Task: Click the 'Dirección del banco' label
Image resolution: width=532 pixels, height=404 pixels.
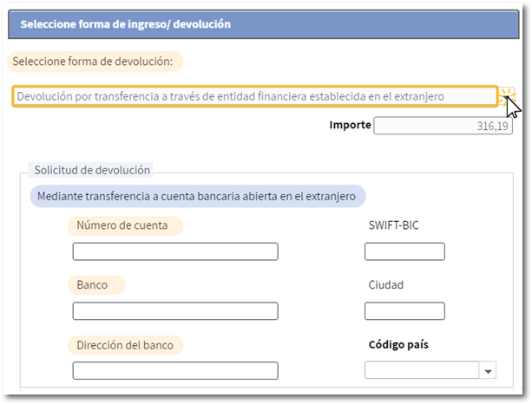Action: (125, 345)
